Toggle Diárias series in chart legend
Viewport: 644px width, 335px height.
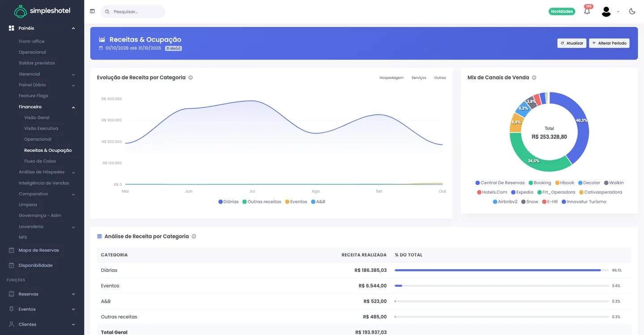click(x=229, y=202)
